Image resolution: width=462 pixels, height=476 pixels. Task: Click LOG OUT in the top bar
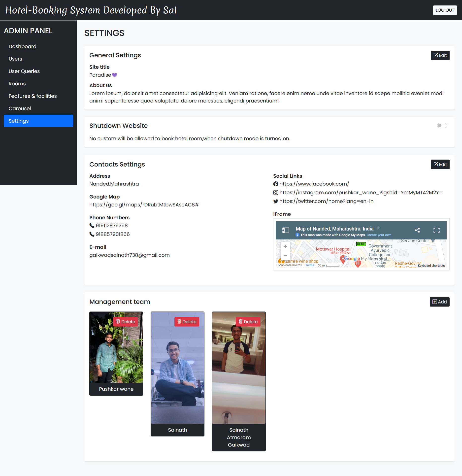click(445, 10)
